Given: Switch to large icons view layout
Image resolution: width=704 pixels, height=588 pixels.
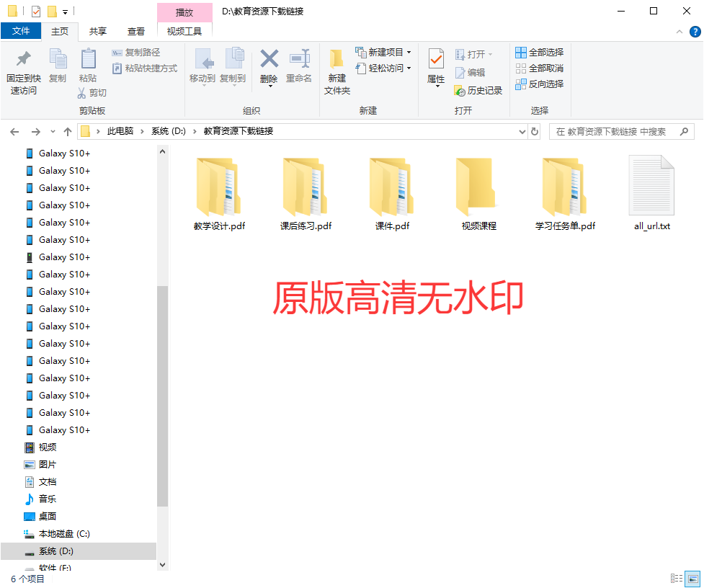Looking at the screenshot, I should (x=692, y=578).
